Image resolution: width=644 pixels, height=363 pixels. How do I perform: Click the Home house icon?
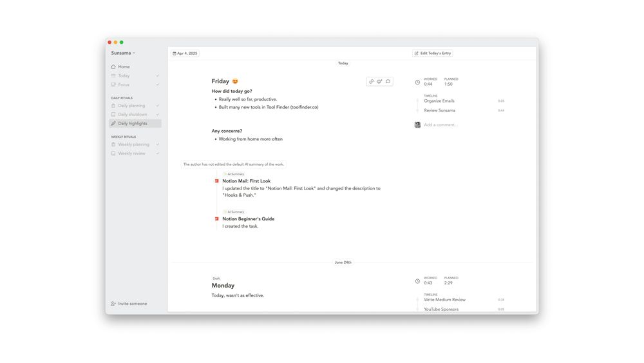(113, 66)
